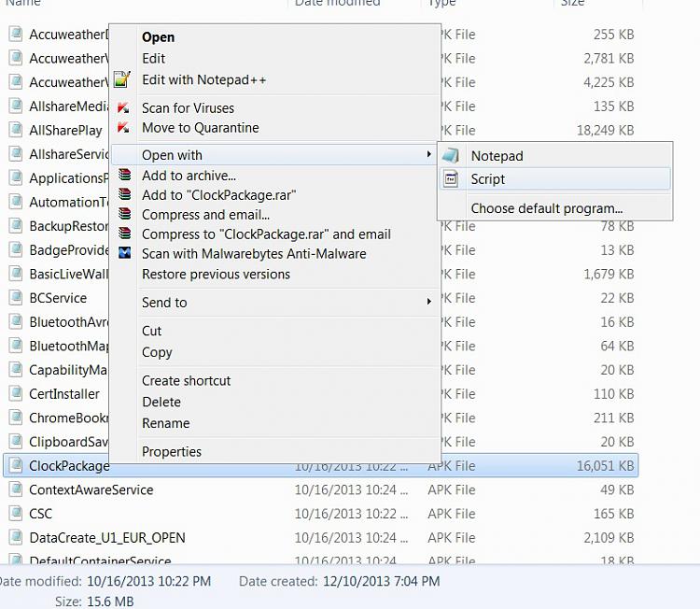This screenshot has width=700, height=609.
Task: Click WinRAR icon beside Compress and email...
Action: [124, 214]
